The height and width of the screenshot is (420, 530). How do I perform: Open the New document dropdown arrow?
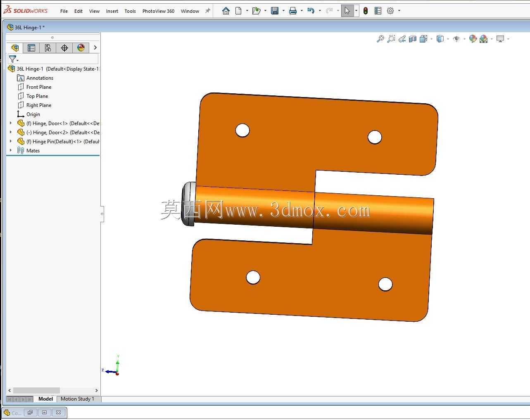tap(247, 11)
